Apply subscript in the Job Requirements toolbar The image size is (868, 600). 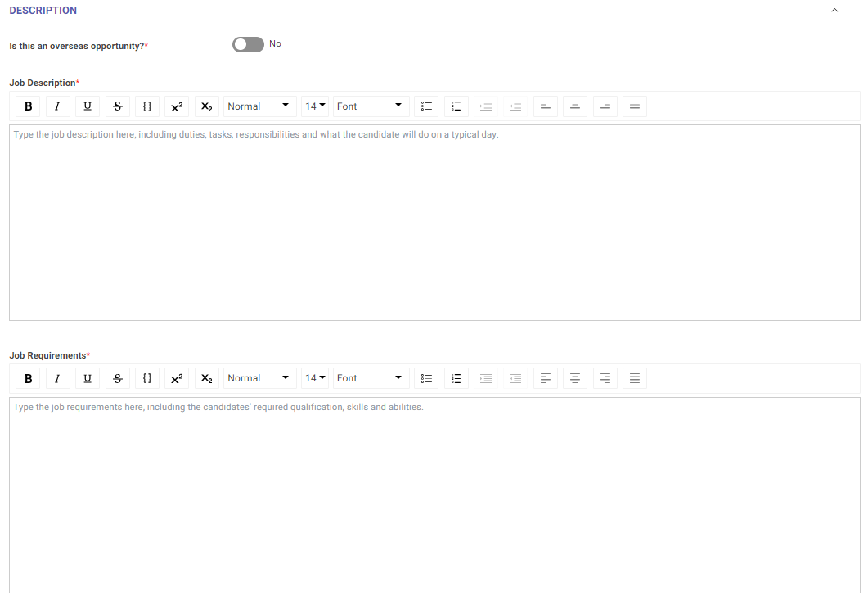[206, 377]
